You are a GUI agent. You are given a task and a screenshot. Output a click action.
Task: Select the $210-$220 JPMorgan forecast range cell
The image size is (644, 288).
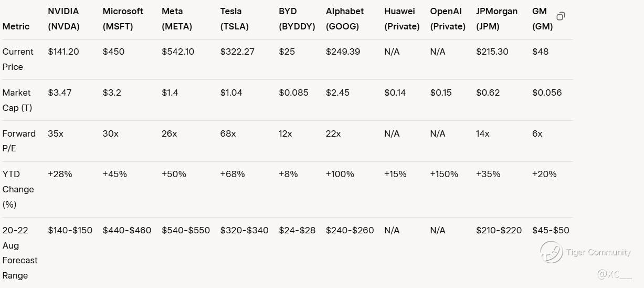tap(499, 230)
